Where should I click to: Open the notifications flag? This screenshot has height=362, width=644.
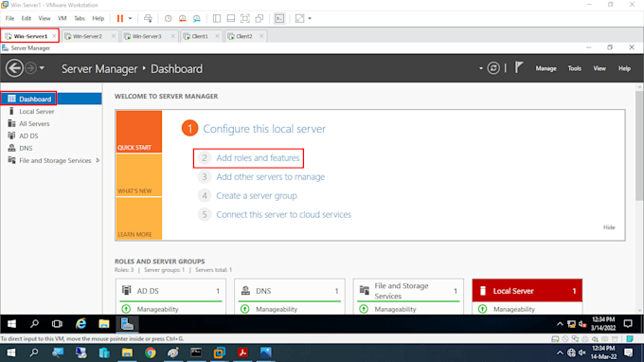click(519, 67)
